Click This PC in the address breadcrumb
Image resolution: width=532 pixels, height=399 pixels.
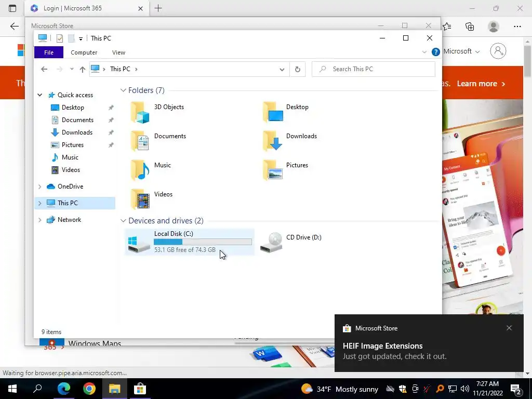[120, 69]
